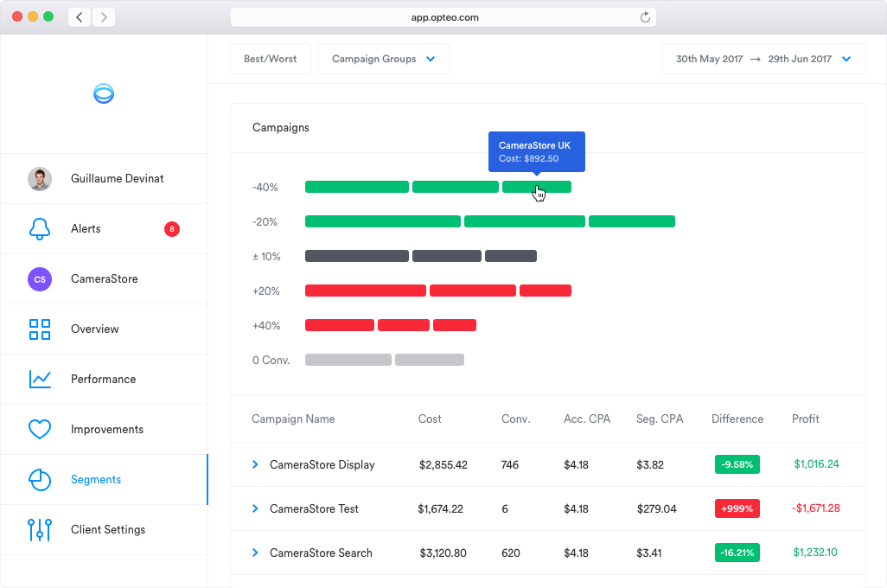Click last dark bar in ±10% row
Image resolution: width=887 pixels, height=588 pixels.
[511, 256]
